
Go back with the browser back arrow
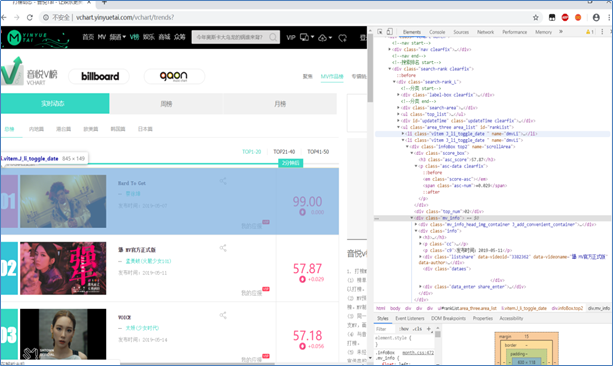coord(4,17)
